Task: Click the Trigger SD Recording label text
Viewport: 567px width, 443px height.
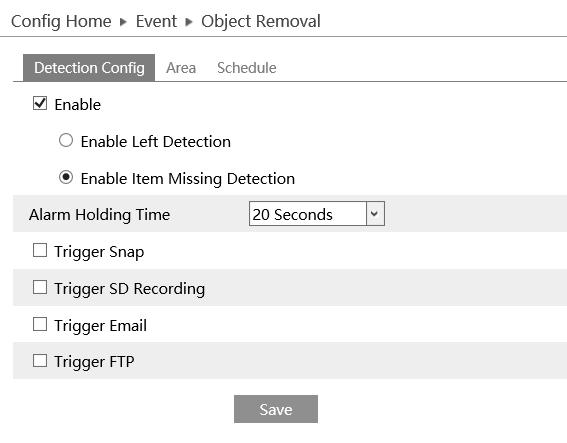Action: [129, 289]
